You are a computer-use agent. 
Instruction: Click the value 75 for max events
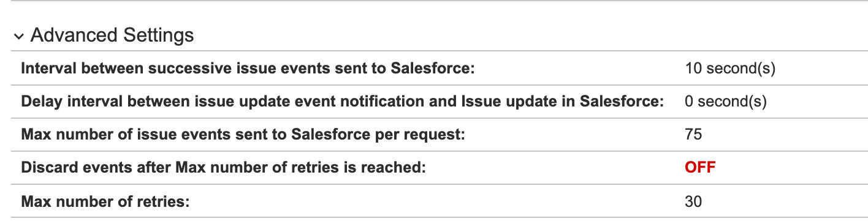[x=693, y=134]
